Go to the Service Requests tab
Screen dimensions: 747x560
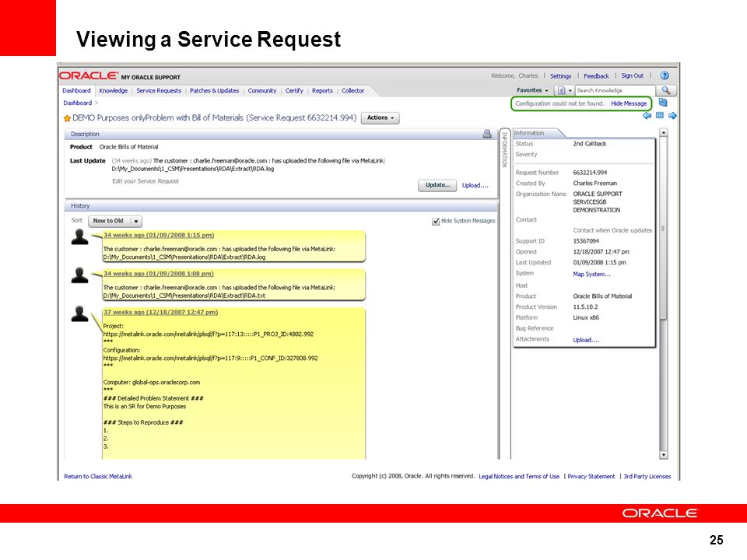(x=159, y=90)
